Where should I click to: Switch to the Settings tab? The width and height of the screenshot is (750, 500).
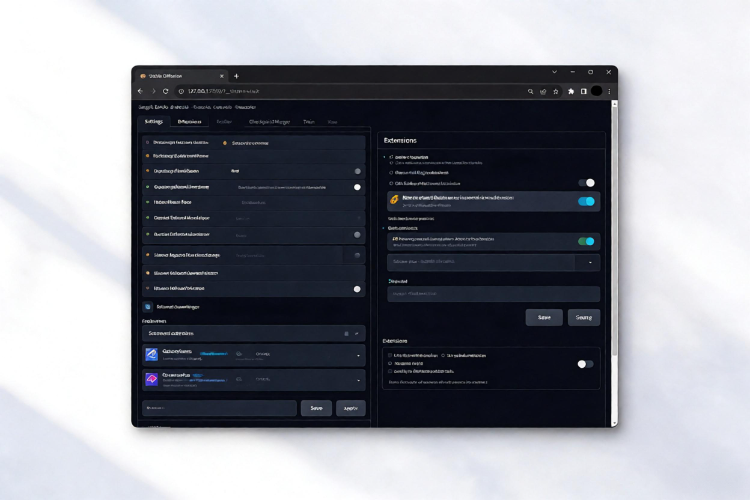[x=154, y=122]
